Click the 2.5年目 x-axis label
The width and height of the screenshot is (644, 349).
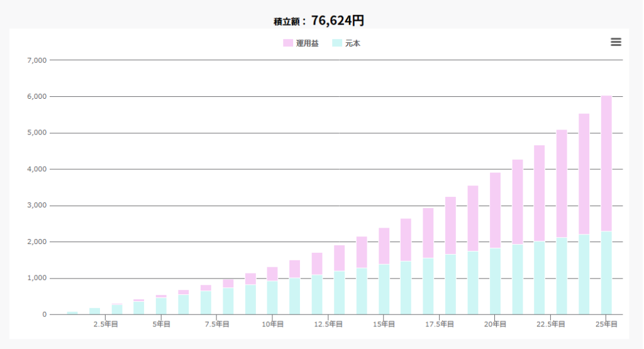(x=105, y=324)
